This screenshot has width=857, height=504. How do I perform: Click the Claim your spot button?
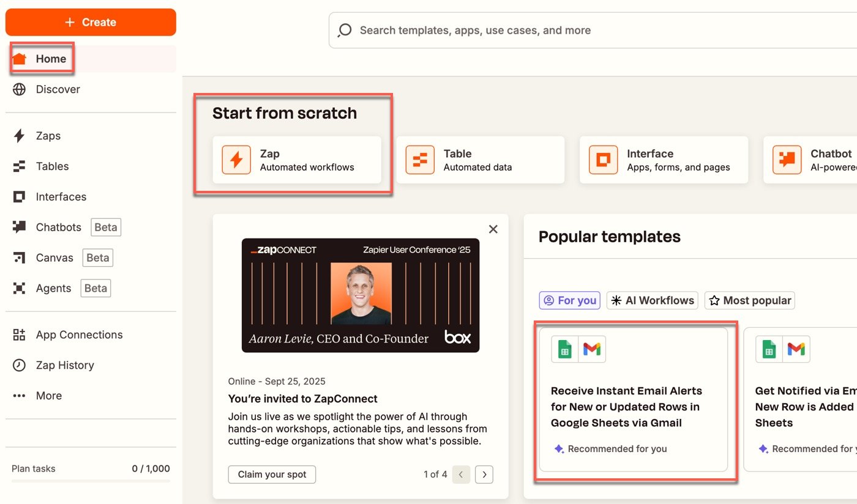click(x=272, y=475)
